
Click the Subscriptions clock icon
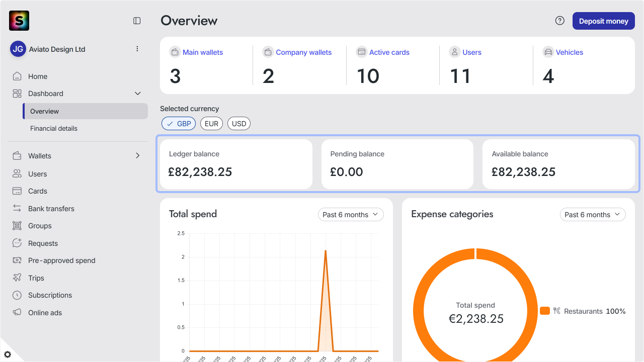click(x=17, y=295)
